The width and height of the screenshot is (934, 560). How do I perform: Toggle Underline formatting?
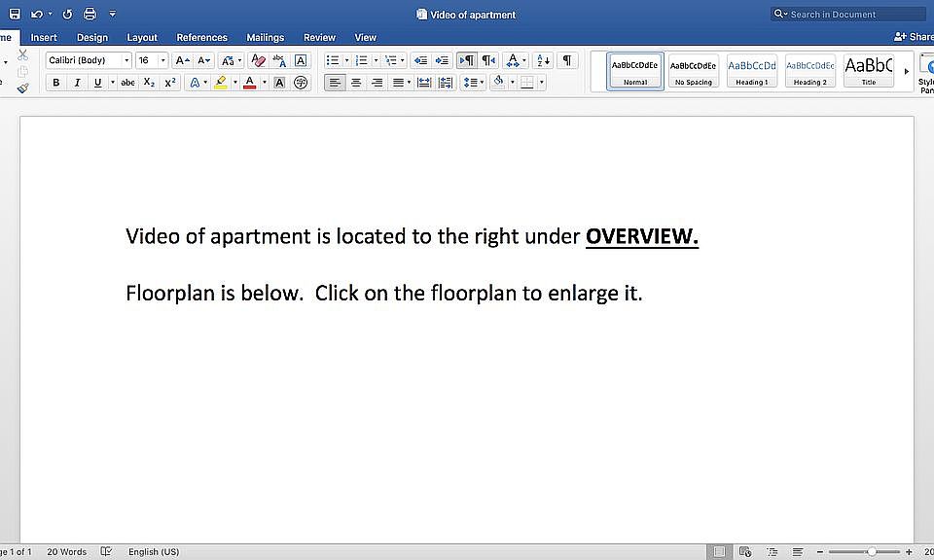click(x=97, y=83)
